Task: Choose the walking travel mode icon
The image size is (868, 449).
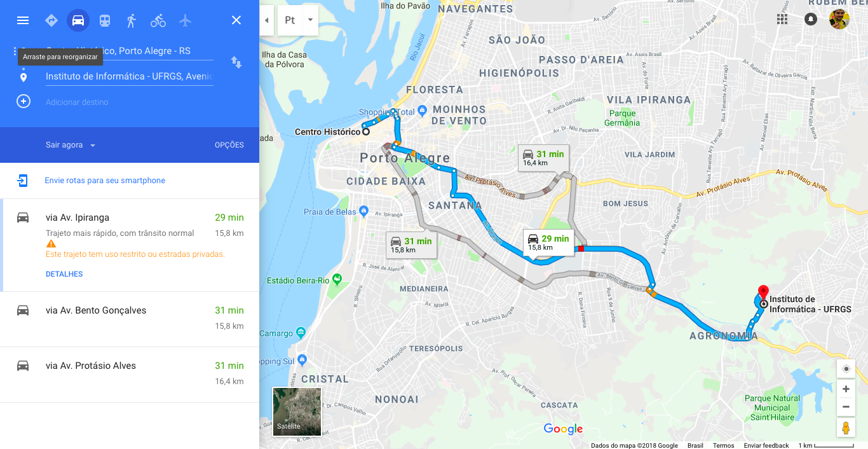Action: pyautogui.click(x=132, y=20)
